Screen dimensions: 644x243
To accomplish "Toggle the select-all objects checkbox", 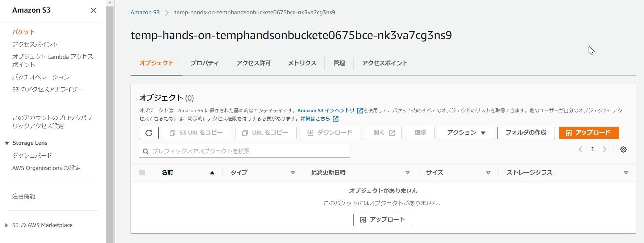I will click(x=142, y=173).
